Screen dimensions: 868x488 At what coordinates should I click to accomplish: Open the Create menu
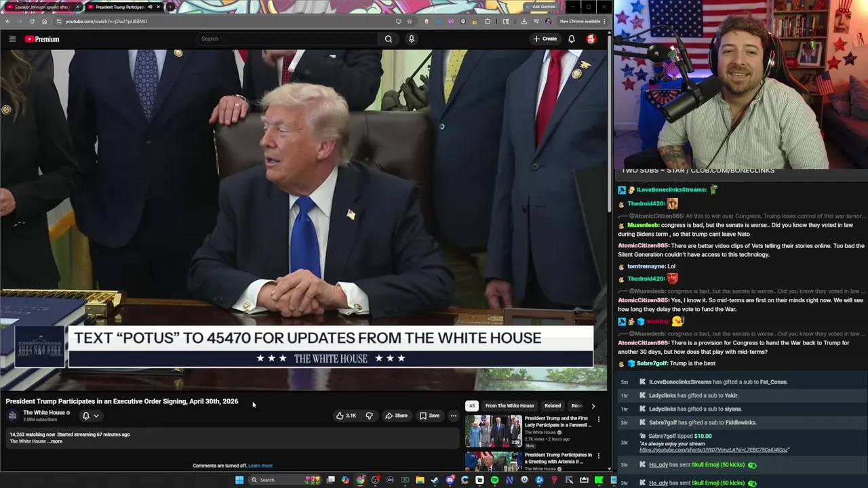pyautogui.click(x=545, y=39)
